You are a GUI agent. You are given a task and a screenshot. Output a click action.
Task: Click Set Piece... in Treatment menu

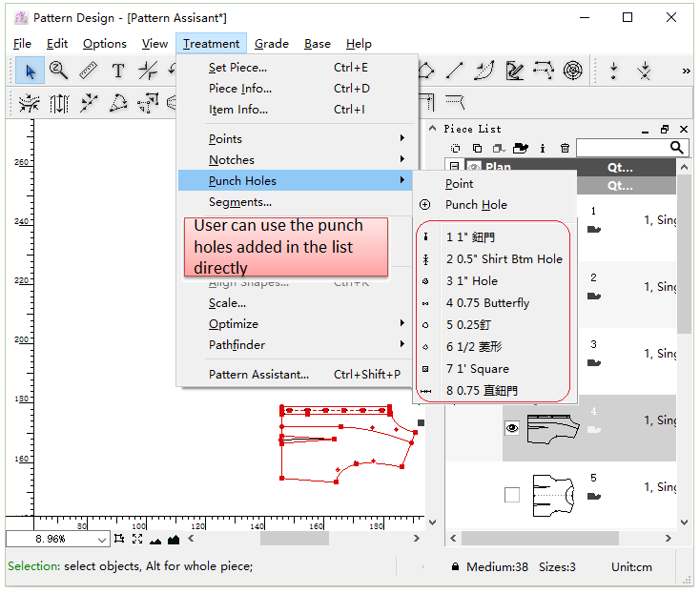[238, 68]
